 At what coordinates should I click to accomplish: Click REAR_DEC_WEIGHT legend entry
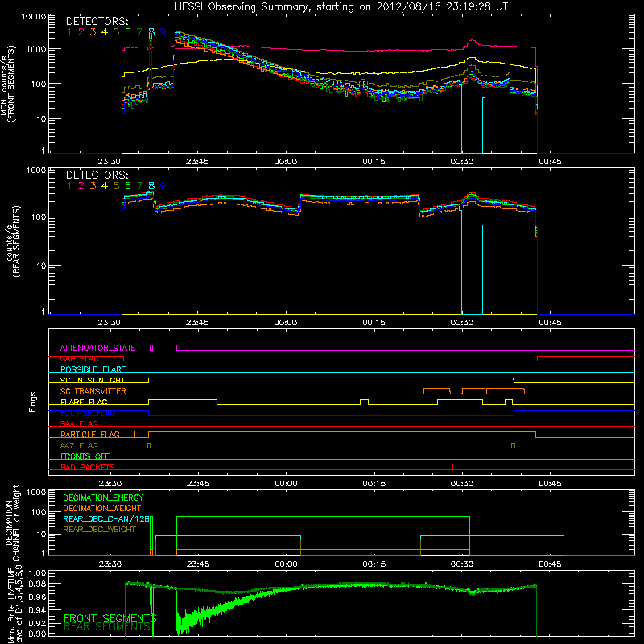pyautogui.click(x=99, y=530)
